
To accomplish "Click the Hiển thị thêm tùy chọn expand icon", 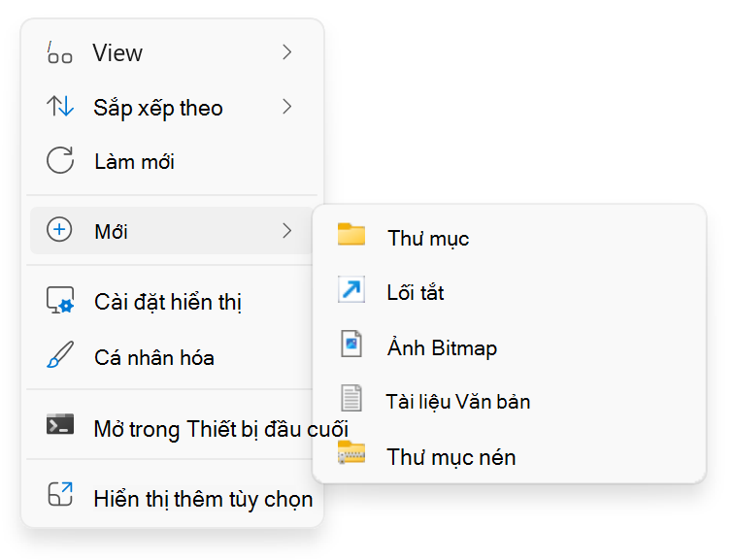I will point(60,494).
